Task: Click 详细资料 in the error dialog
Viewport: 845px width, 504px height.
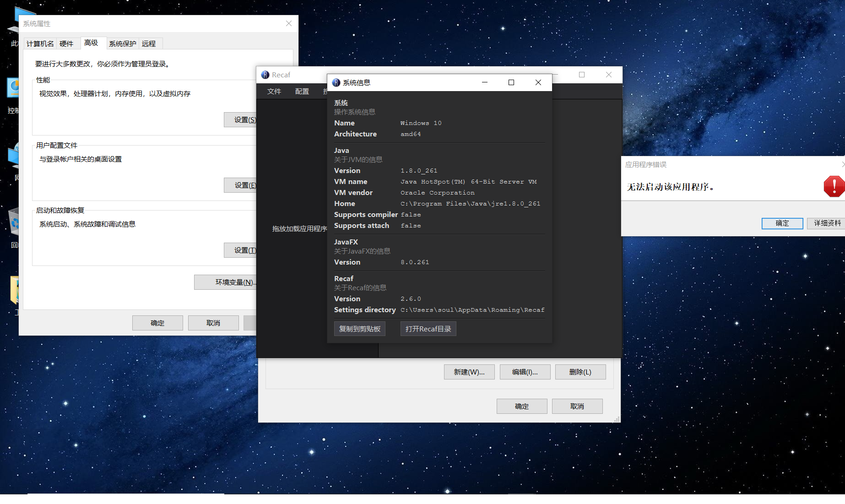Action: pos(827,223)
